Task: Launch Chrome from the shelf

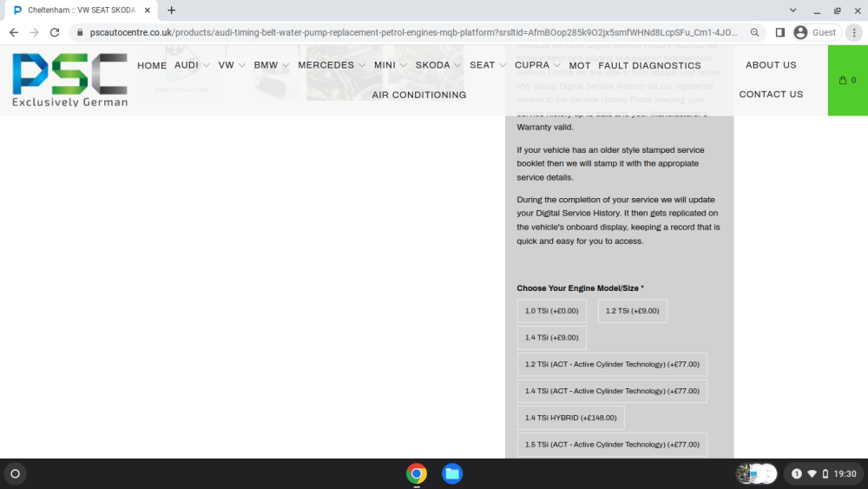Action: pyautogui.click(x=417, y=474)
